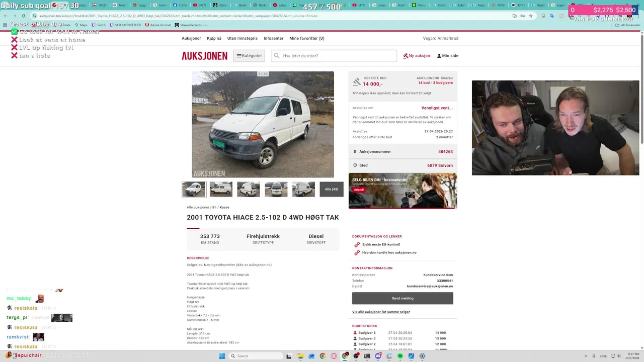Select the fifth van thumbnail
This screenshot has height=362, width=644.
coord(303,189)
